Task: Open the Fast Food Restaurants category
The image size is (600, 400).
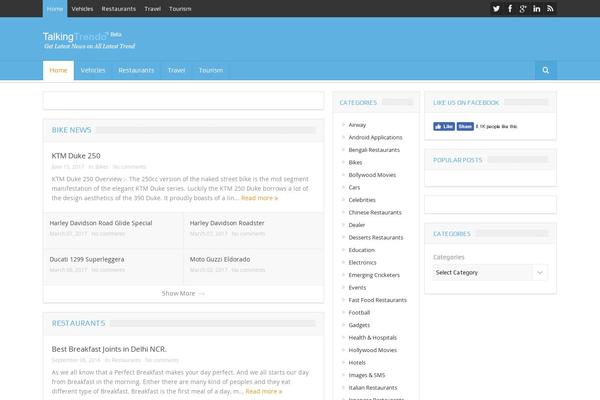Action: pyautogui.click(x=377, y=300)
